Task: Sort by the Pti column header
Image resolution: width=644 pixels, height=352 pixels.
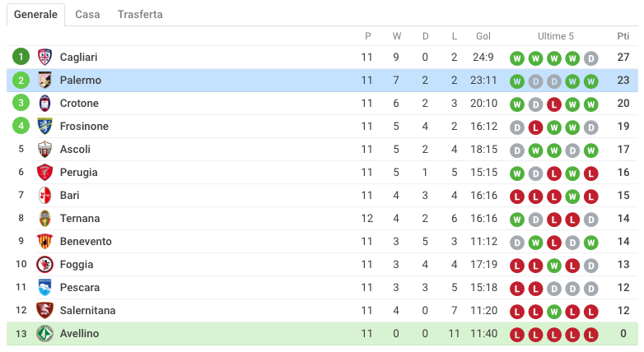Action: (623, 36)
